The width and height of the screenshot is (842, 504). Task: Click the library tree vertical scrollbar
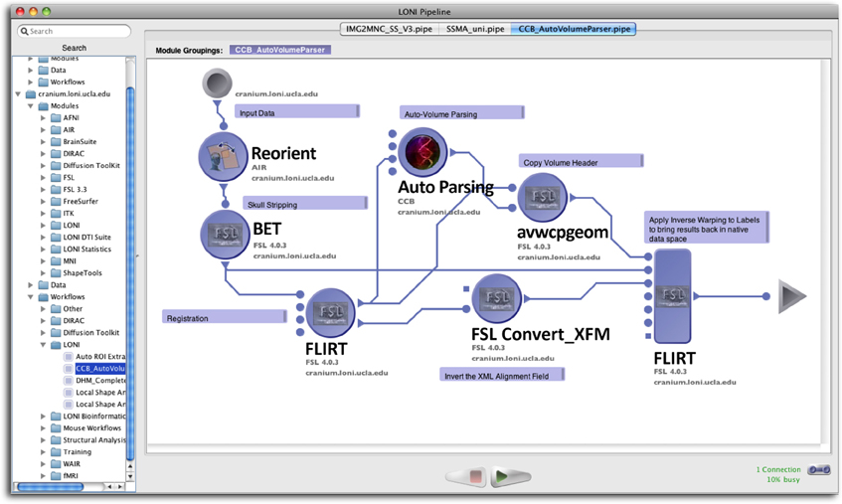130,273
